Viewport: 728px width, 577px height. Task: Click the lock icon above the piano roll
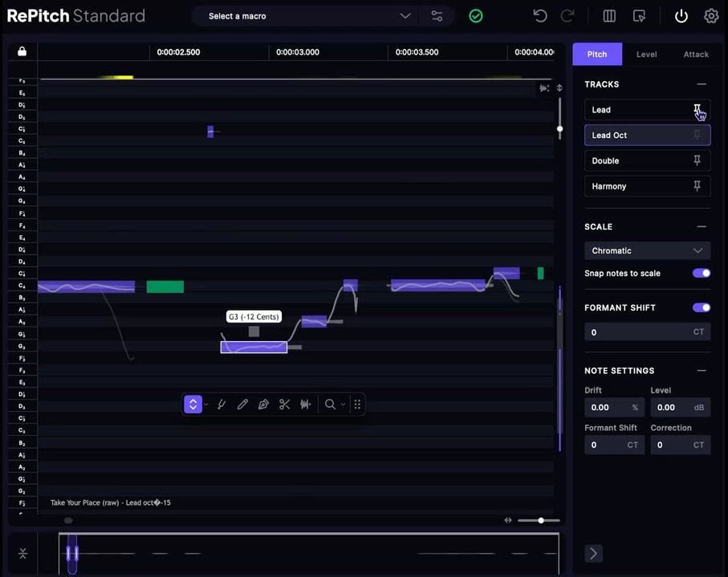click(22, 51)
